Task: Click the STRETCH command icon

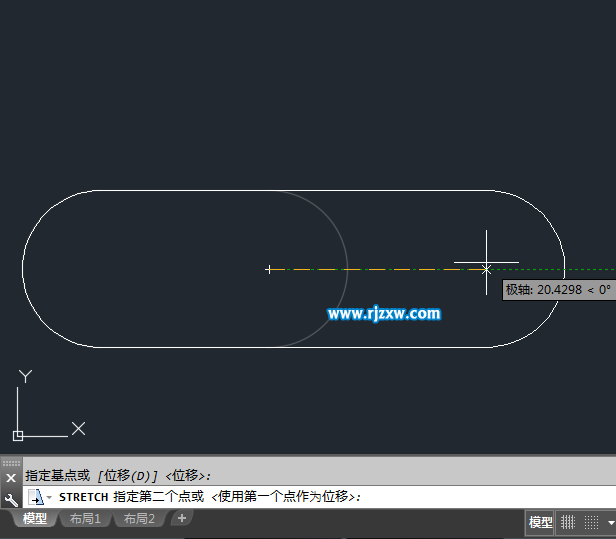Action: click(x=36, y=497)
